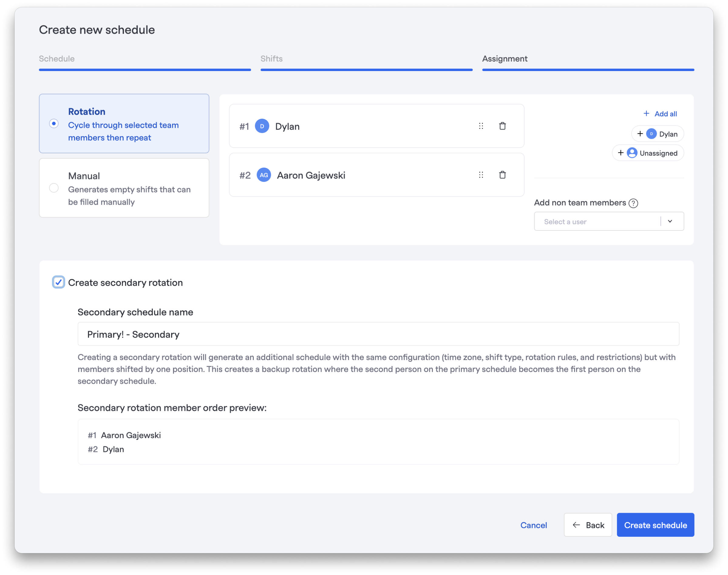
Task: Open the Select a user dropdown
Action: pos(597,222)
